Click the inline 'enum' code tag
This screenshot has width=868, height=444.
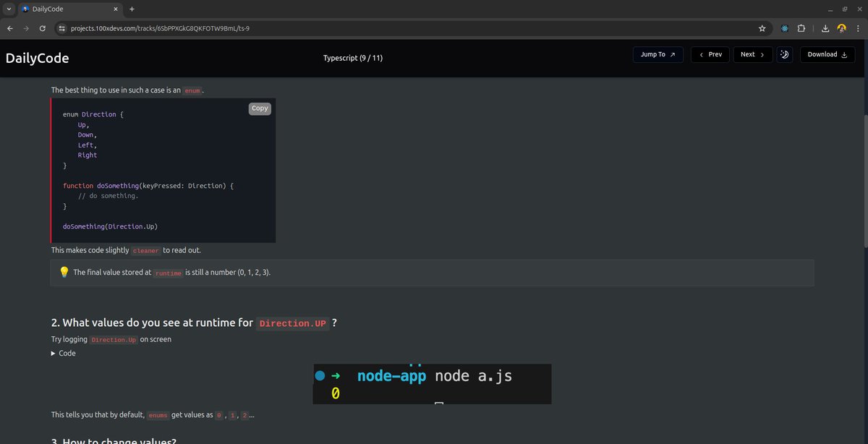click(x=192, y=91)
